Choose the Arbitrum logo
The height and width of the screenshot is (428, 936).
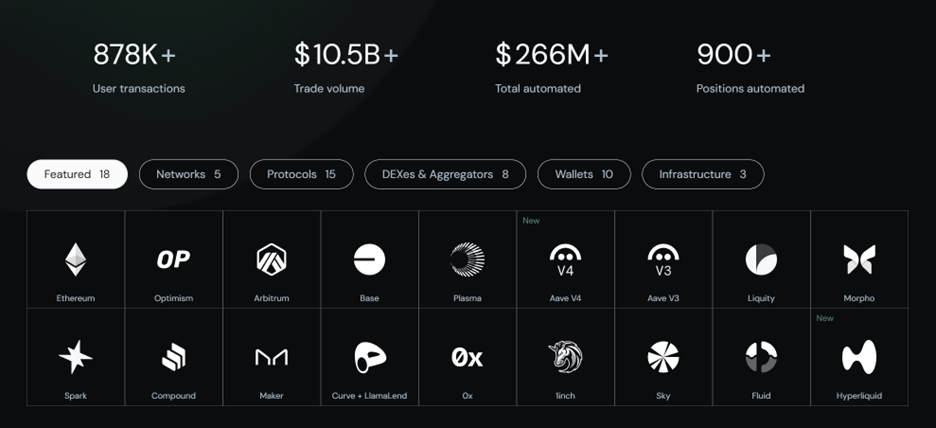pyautogui.click(x=271, y=259)
